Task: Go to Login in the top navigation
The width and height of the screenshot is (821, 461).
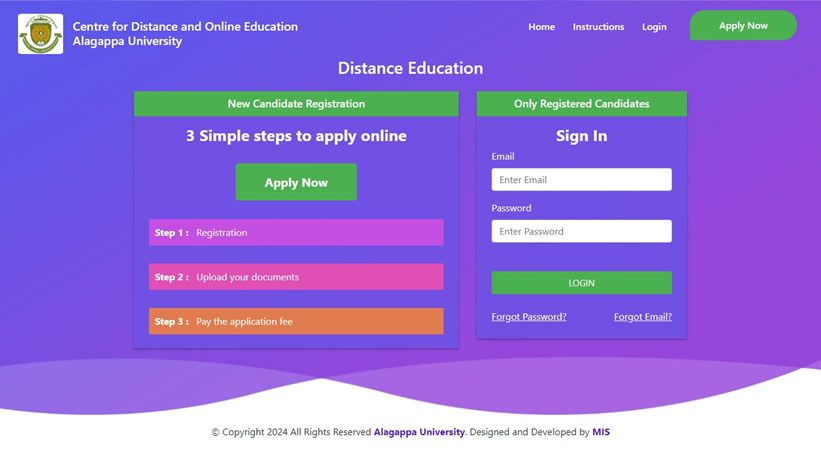Action: [654, 27]
